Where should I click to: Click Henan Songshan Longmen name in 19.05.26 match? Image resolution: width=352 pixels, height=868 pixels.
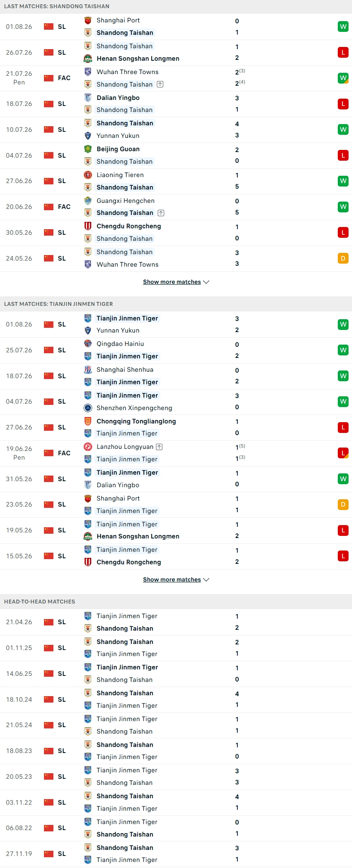click(138, 536)
